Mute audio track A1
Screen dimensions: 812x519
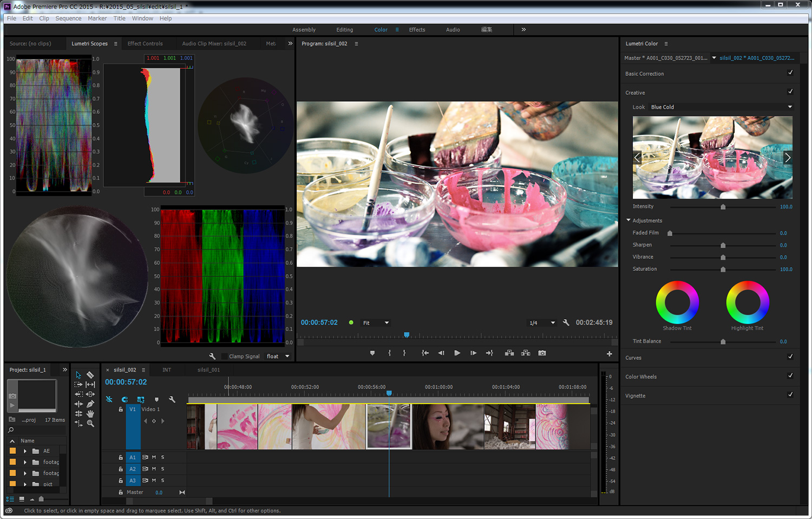pos(154,457)
